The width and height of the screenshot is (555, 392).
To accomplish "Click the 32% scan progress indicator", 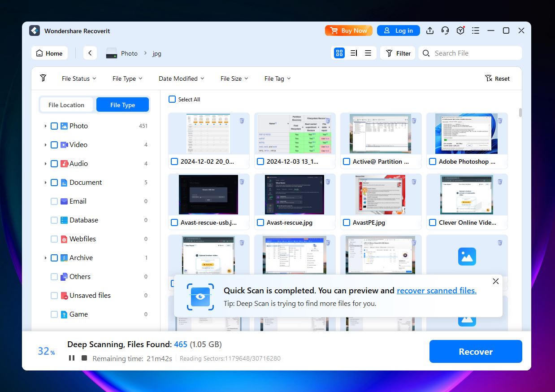I will coord(46,351).
